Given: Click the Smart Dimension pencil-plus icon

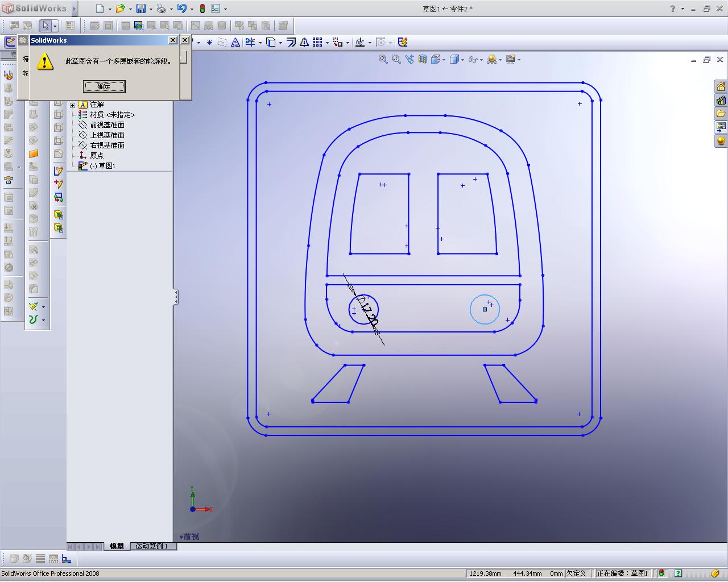Looking at the screenshot, I should 58,184.
